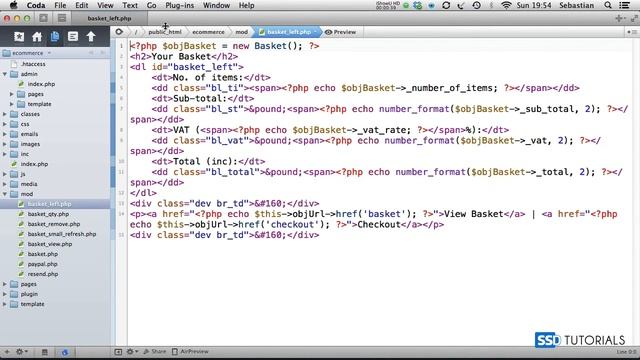Click the AirPreview button
The width and height of the screenshot is (640, 360).
pyautogui.click(x=190, y=351)
